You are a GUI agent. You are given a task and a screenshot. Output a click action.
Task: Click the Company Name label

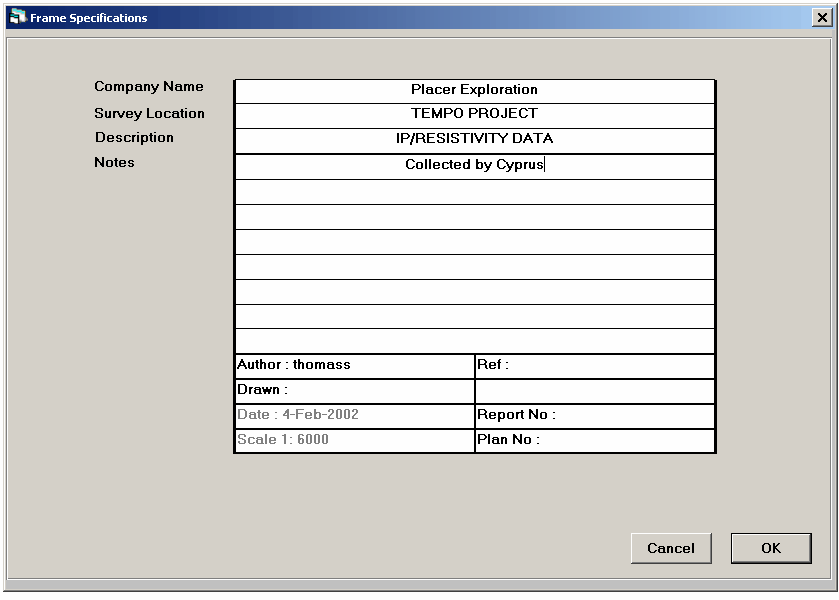(149, 87)
